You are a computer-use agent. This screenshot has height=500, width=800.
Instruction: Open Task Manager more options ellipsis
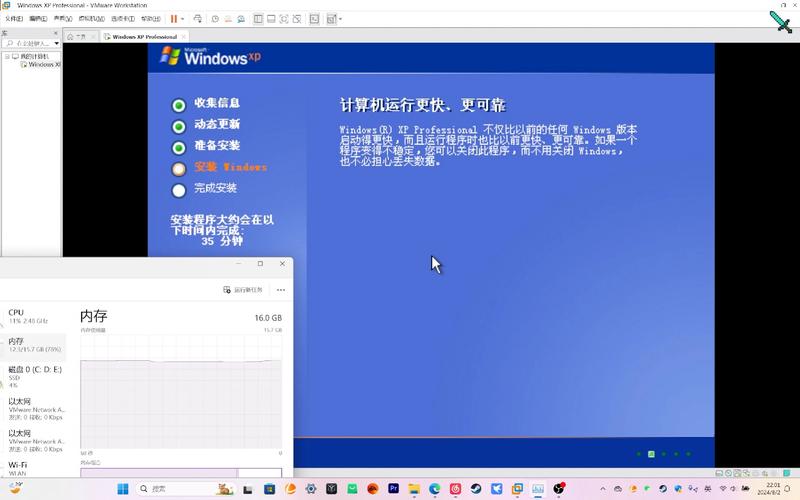(x=280, y=290)
